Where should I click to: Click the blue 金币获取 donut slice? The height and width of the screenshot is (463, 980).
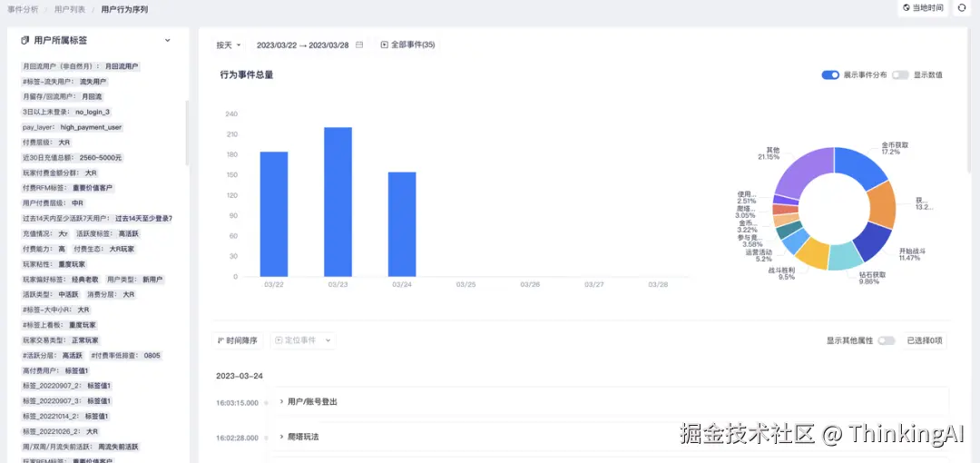point(858,164)
